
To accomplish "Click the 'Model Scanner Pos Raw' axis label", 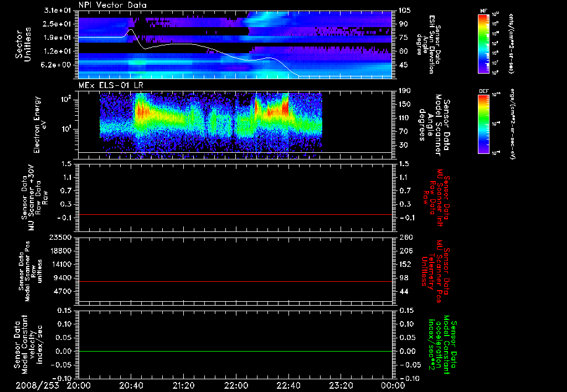I will 31,271.
